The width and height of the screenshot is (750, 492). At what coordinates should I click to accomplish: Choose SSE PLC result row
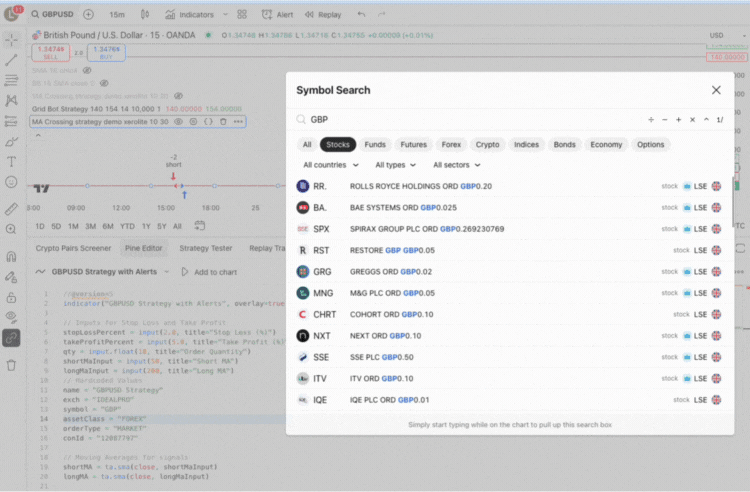[510, 357]
